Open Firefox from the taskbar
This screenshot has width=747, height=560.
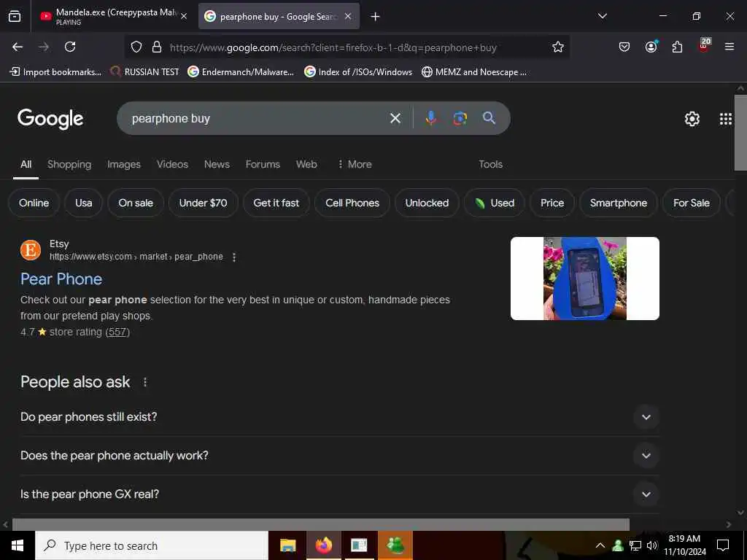(x=323, y=545)
